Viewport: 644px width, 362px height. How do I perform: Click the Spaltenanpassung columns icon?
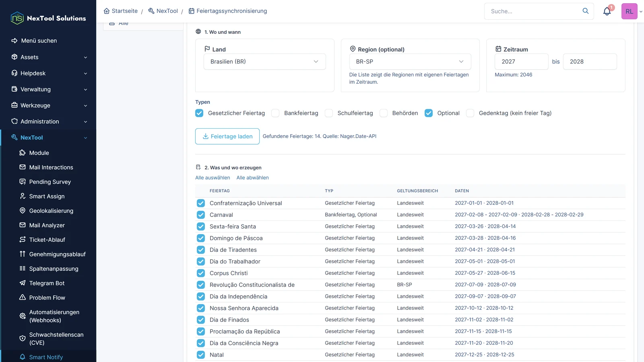[x=23, y=269]
